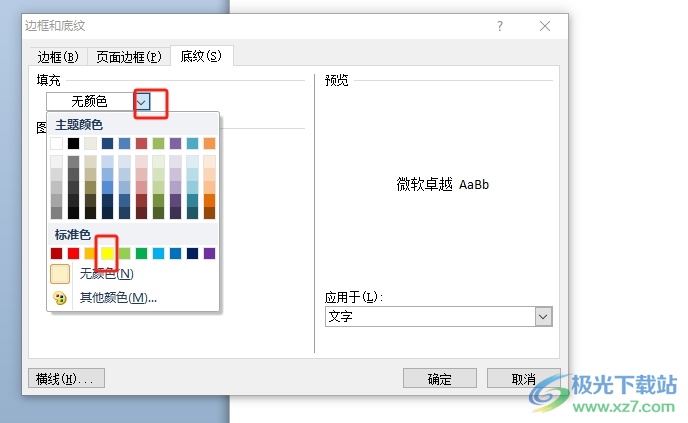Choose 无颜色(N) option in color menu

pos(107,274)
